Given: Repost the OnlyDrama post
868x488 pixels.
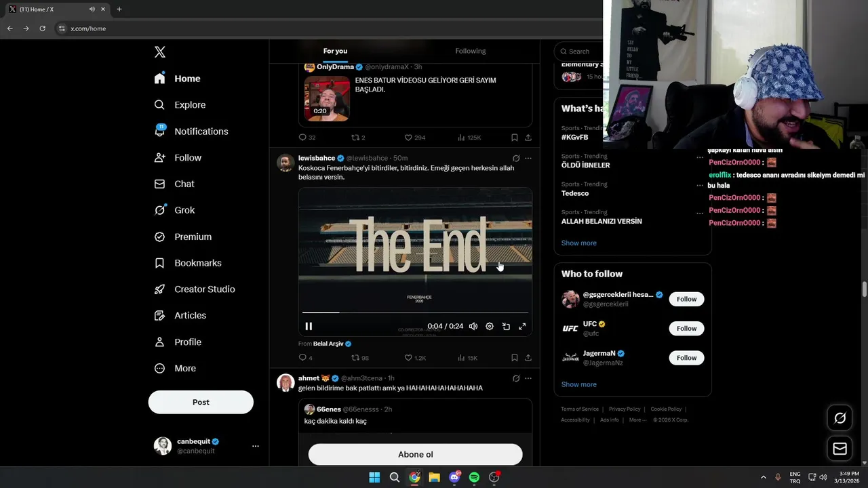Looking at the screenshot, I should click(x=358, y=138).
